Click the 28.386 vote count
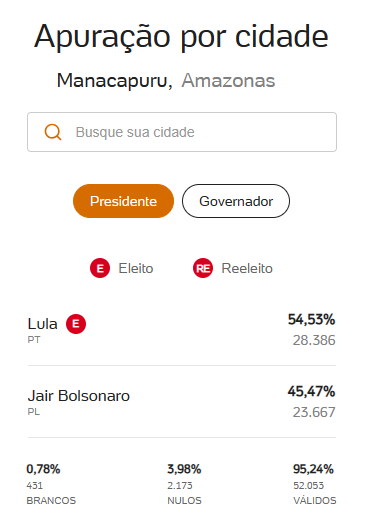The width and height of the screenshot is (383, 529). pyautogui.click(x=314, y=340)
